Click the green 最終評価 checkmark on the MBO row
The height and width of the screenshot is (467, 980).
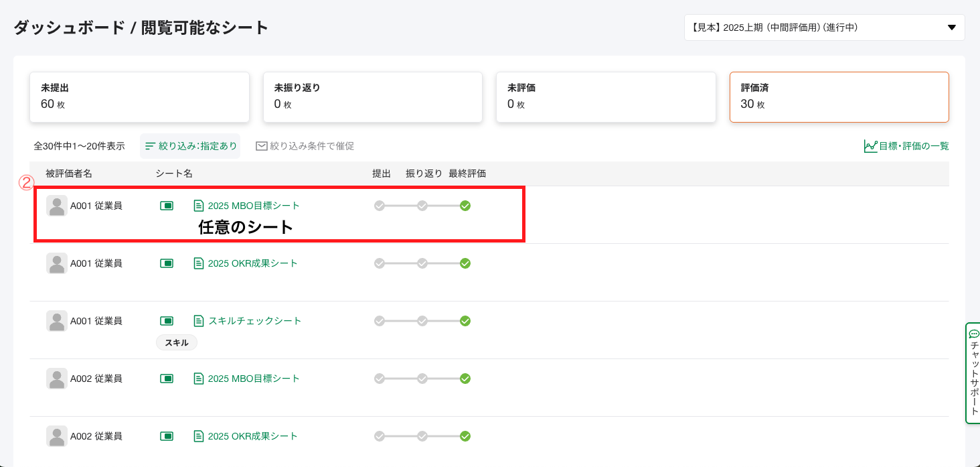coord(465,205)
